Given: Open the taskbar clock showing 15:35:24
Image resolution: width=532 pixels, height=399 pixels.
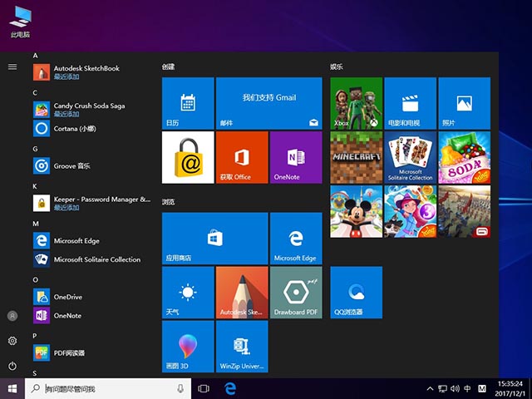Looking at the screenshot, I should [510, 388].
